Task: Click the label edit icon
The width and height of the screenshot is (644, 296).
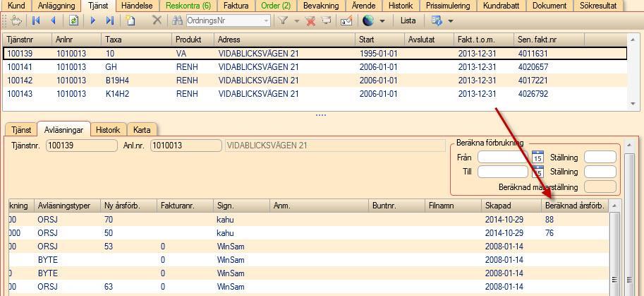Action: (x=346, y=20)
